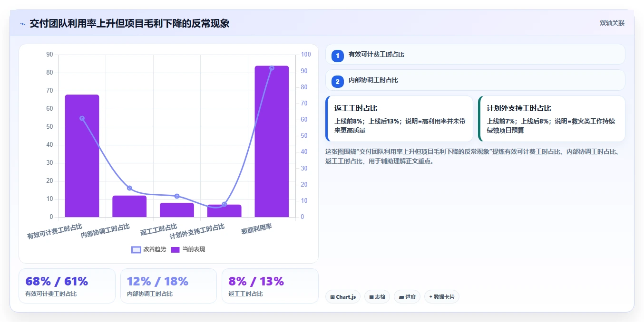Click the 表面利用率 x-axis label

click(x=256, y=229)
